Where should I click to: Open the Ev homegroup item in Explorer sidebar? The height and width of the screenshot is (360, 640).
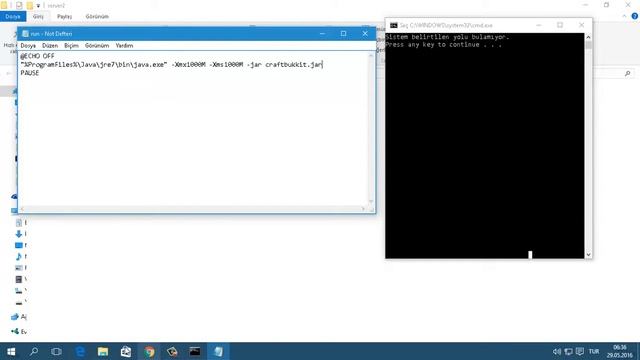(19, 331)
